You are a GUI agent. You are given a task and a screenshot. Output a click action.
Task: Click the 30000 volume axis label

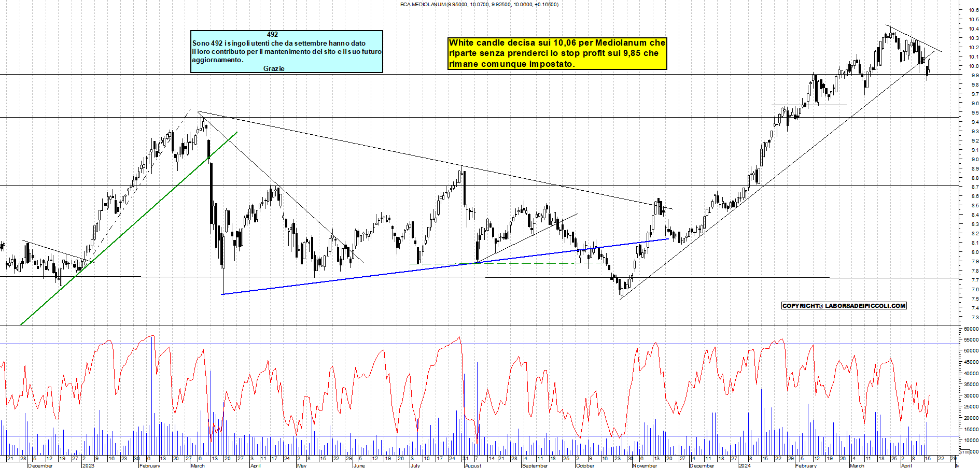coord(971,395)
